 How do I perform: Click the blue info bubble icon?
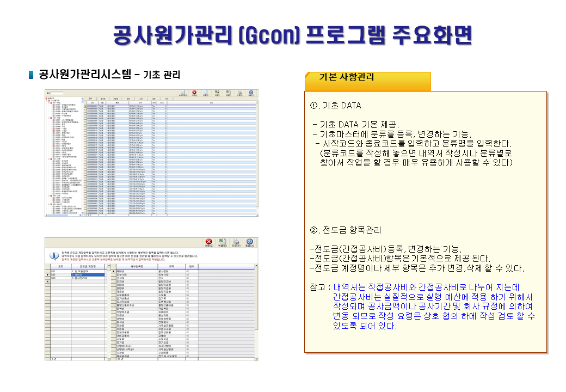pyautogui.click(x=54, y=255)
